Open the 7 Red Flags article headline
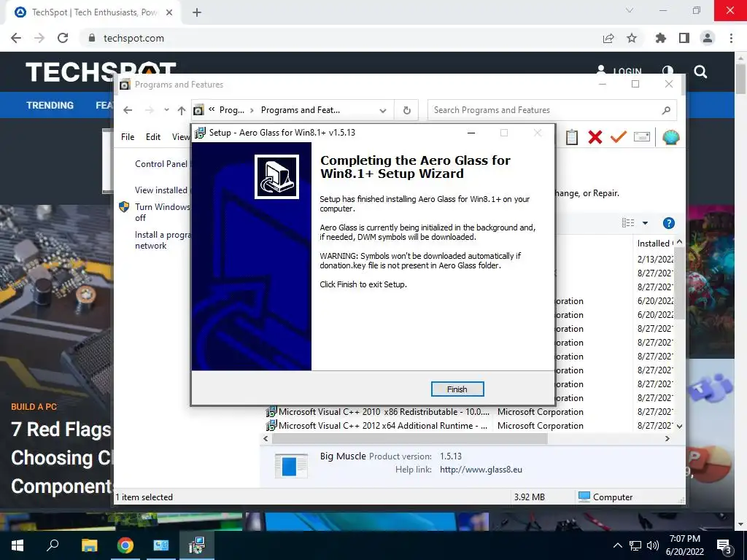 (x=61, y=458)
